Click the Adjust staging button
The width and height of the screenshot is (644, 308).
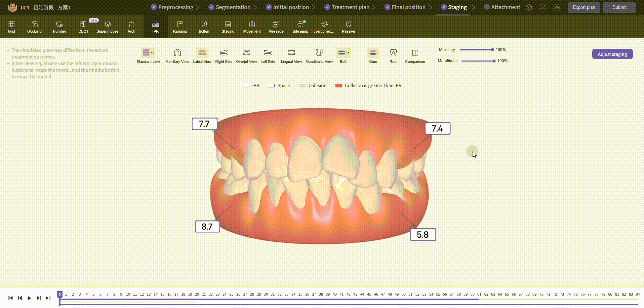pos(612,54)
